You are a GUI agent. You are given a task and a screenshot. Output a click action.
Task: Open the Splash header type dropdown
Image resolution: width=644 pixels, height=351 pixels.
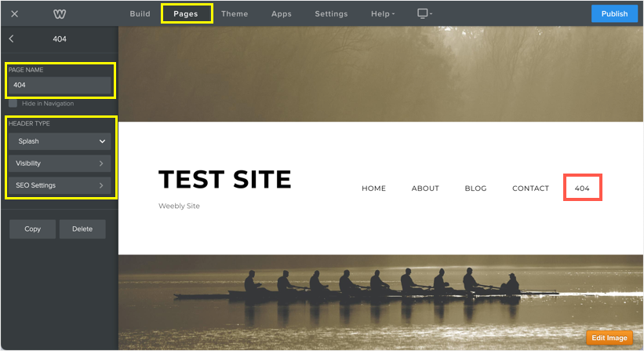coord(60,141)
